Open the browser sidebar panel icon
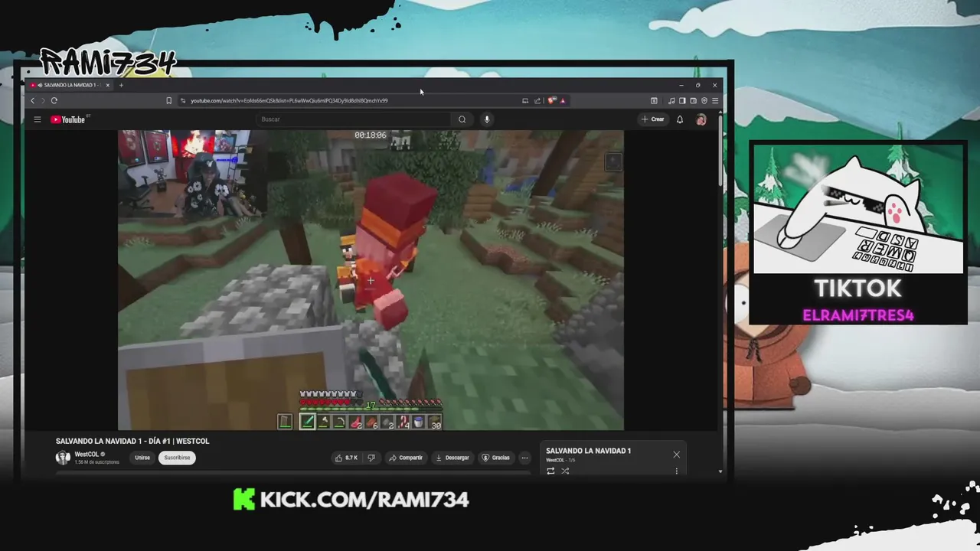Image resolution: width=980 pixels, height=551 pixels. tap(682, 100)
